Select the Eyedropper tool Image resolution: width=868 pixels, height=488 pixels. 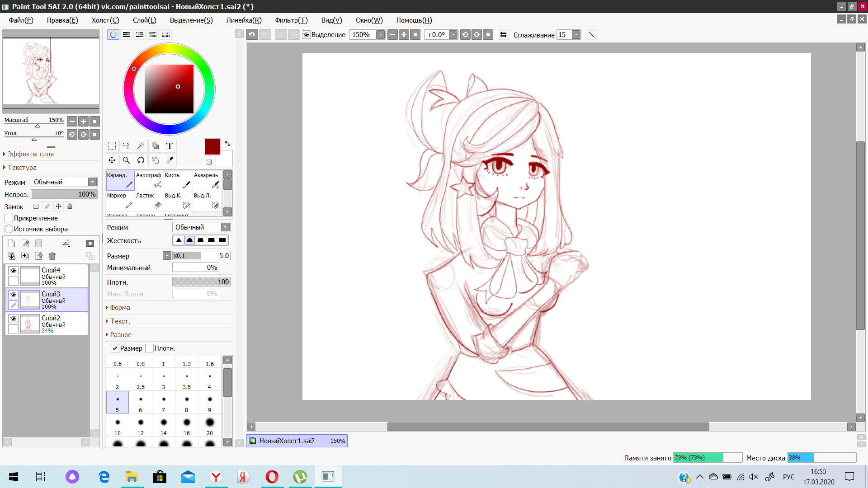[170, 160]
